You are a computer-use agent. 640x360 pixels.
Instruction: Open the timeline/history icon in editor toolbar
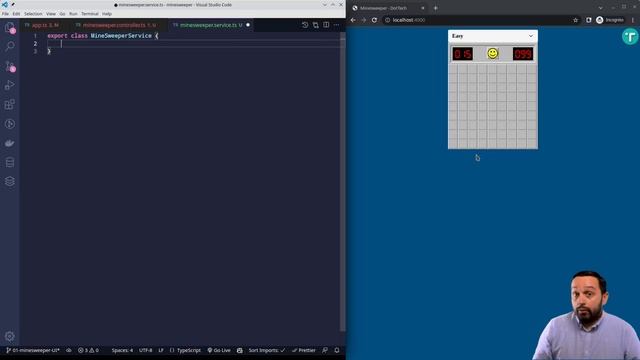305,25
